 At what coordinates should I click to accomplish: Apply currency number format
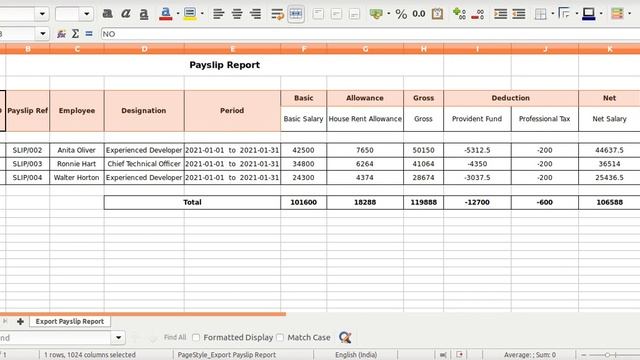pyautogui.click(x=376, y=14)
